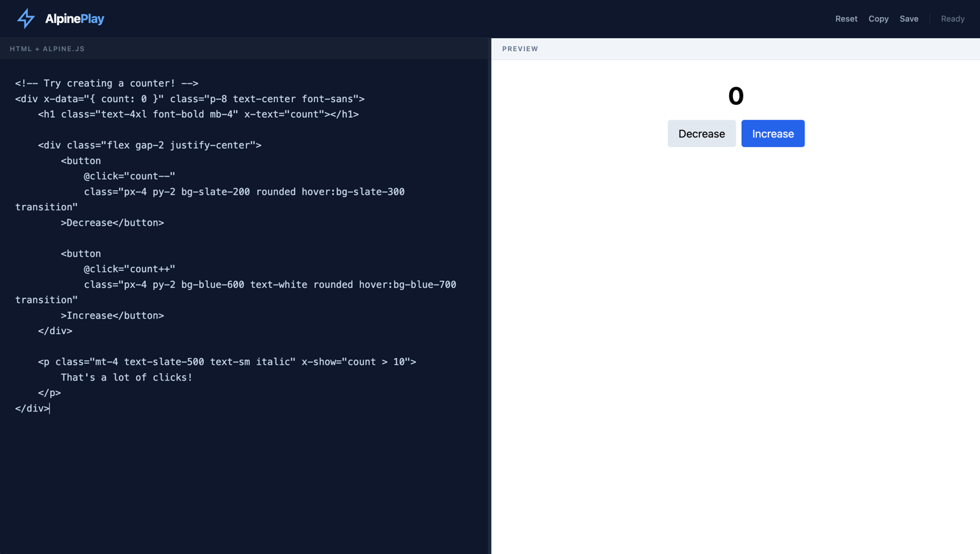Screen dimensions: 980x554
Task: Click the AlpinePlay lightning bolt logo
Action: (x=26, y=18)
